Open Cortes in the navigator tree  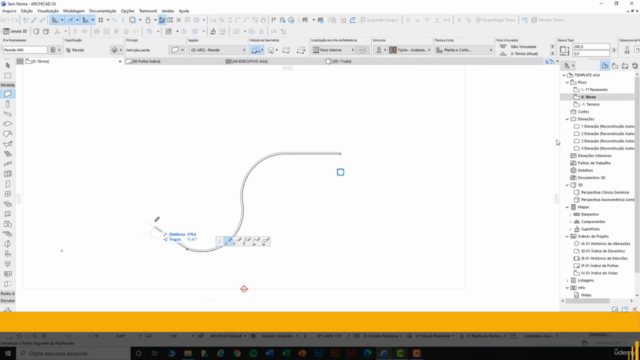pyautogui.click(x=583, y=112)
